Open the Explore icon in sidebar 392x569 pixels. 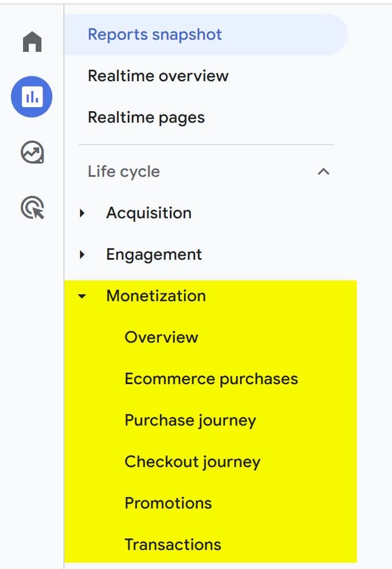(32, 152)
